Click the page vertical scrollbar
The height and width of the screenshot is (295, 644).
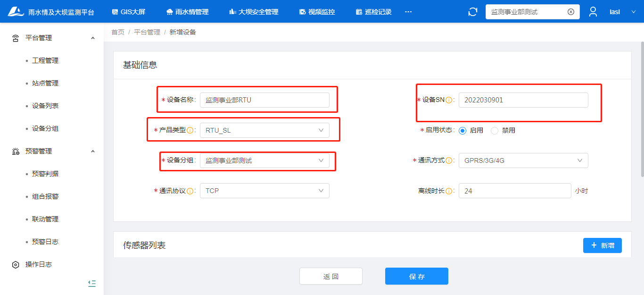click(x=642, y=109)
